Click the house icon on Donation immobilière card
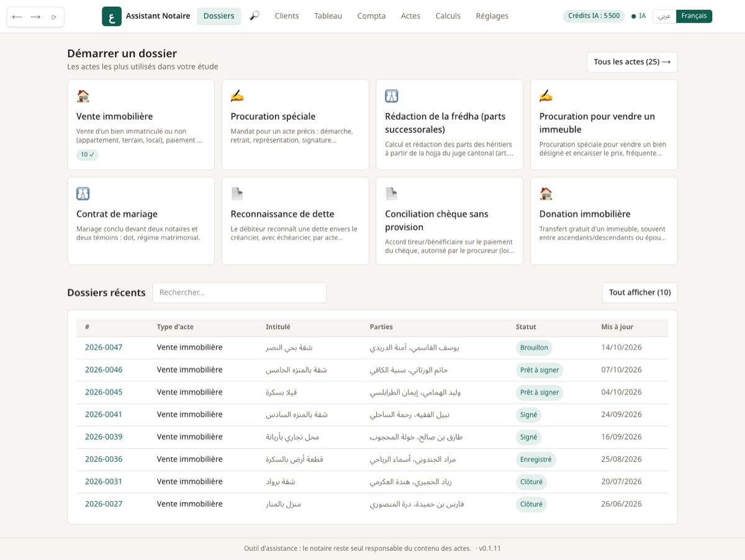The width and height of the screenshot is (745, 560). click(x=546, y=194)
